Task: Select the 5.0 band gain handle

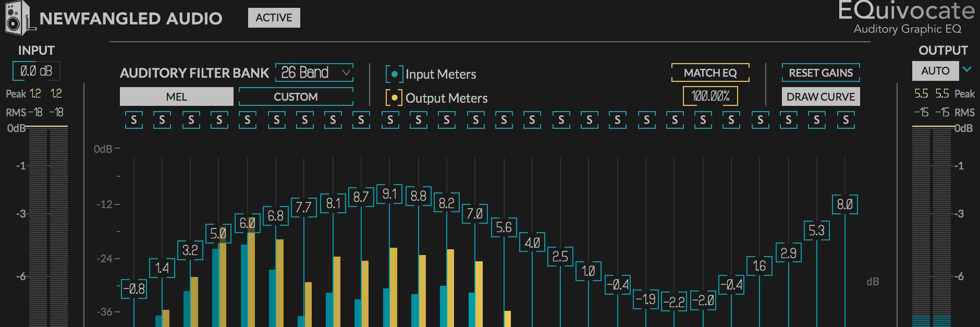Action: 219,233
